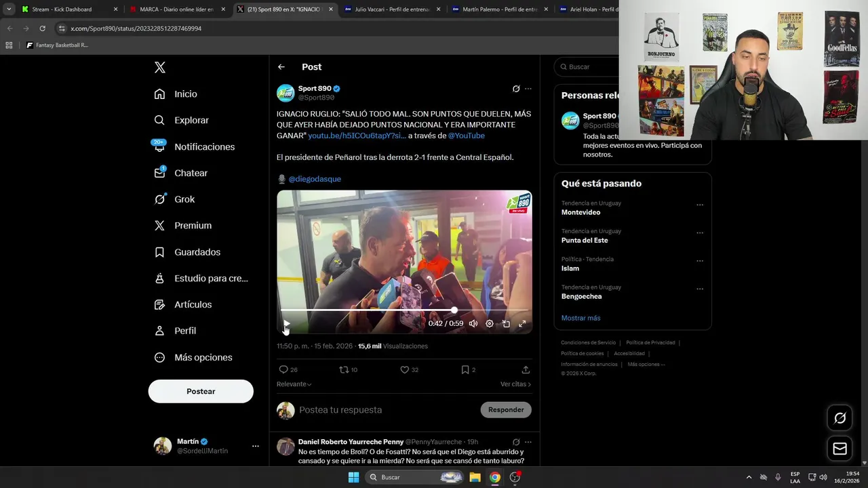Open more dots on Daniel Roberto reply

(528, 442)
